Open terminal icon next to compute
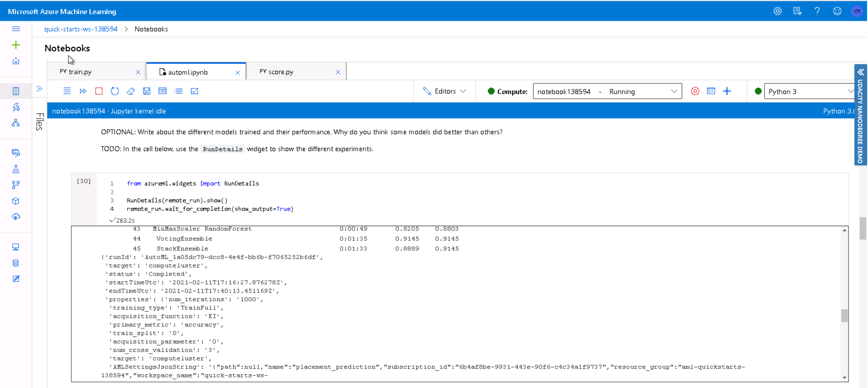 711,91
